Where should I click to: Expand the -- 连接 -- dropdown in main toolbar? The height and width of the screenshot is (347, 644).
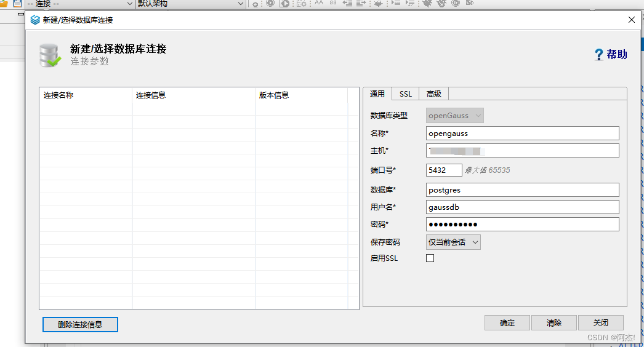click(x=79, y=4)
